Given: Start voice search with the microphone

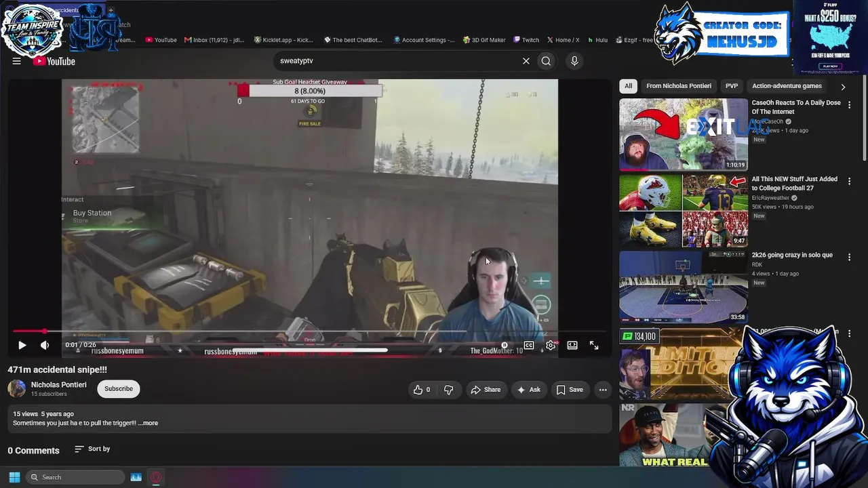Looking at the screenshot, I should pos(574,61).
